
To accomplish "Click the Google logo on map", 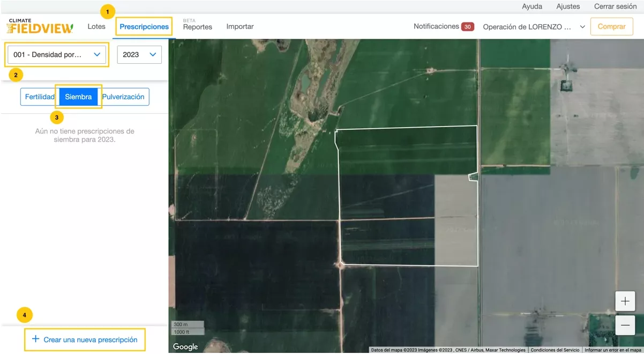I will click(x=185, y=347).
